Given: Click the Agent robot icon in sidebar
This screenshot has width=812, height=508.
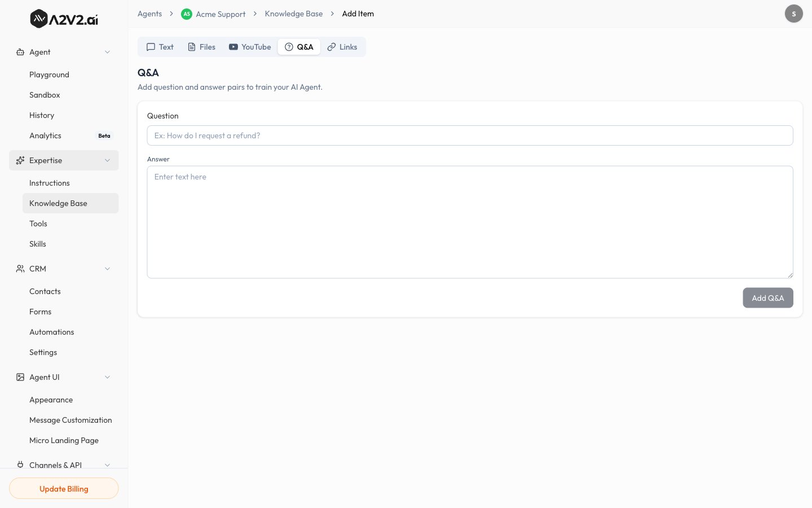Looking at the screenshot, I should [20, 52].
